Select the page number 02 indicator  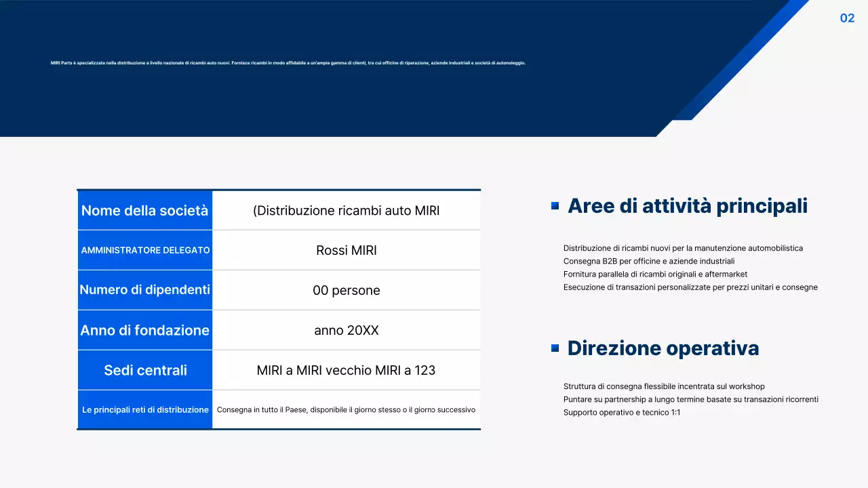847,18
